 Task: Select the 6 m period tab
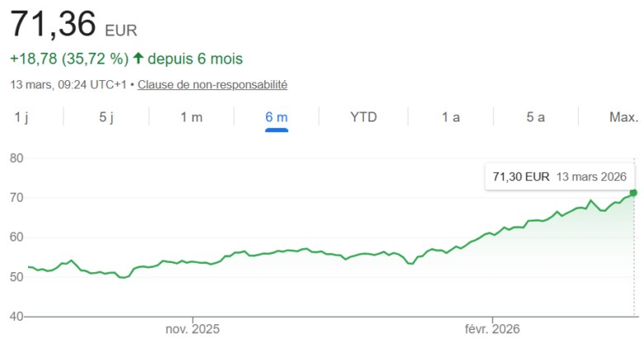click(277, 117)
